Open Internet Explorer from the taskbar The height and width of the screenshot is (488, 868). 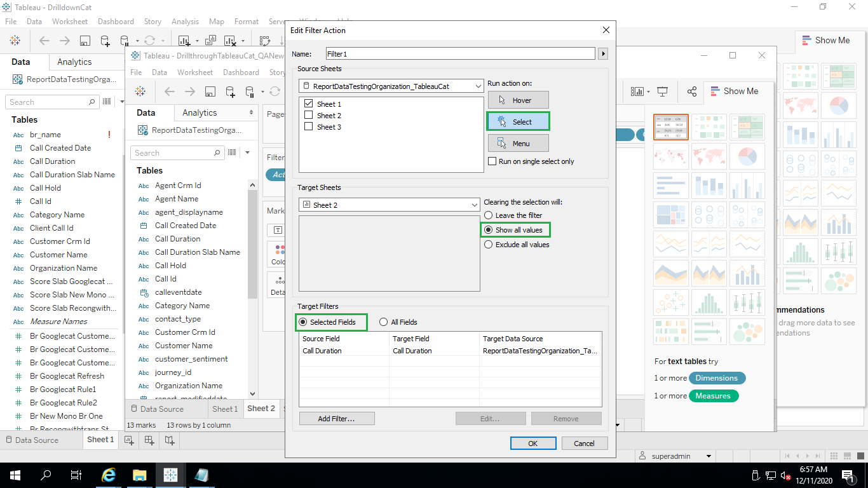109,475
